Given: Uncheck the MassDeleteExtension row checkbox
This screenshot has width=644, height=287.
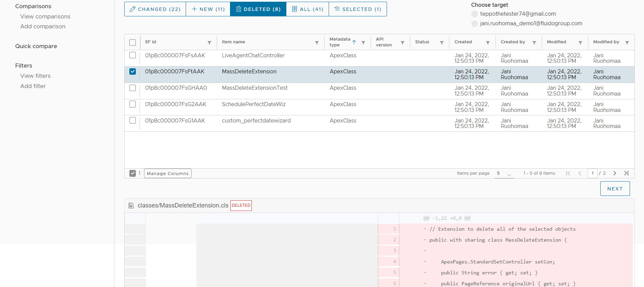Looking at the screenshot, I should pos(133,72).
